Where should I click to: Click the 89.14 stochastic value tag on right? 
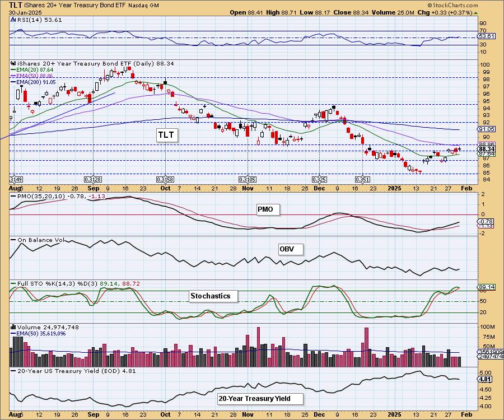point(487,287)
